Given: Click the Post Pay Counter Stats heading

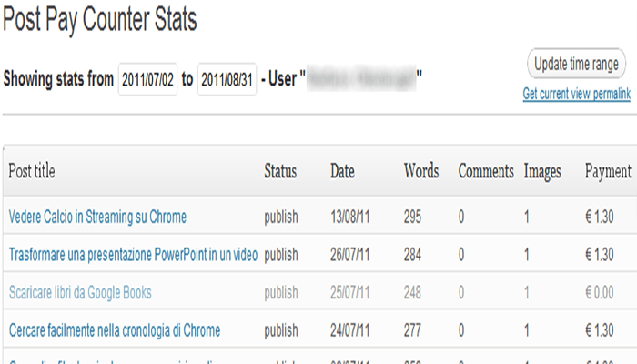Looking at the screenshot, I should [x=99, y=20].
